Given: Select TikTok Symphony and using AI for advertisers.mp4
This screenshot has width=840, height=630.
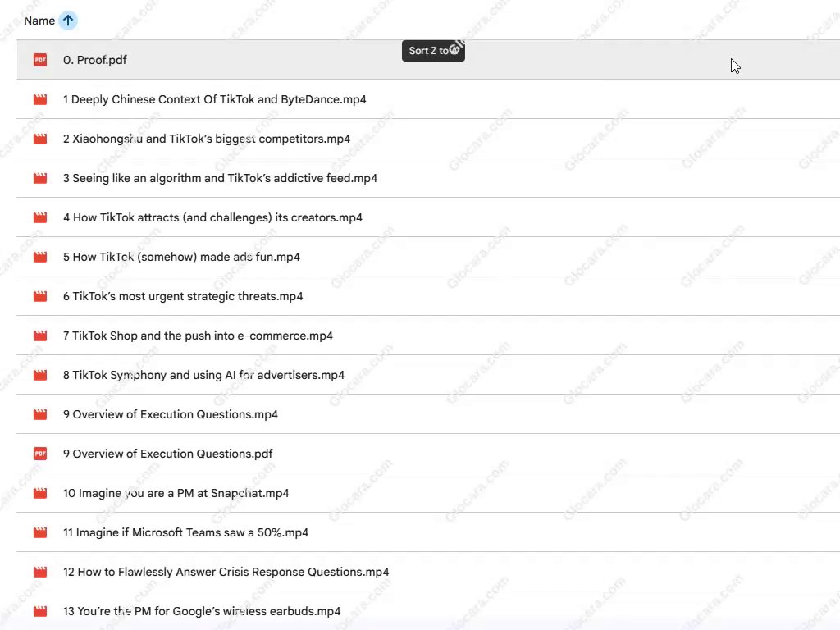Looking at the screenshot, I should point(203,375).
